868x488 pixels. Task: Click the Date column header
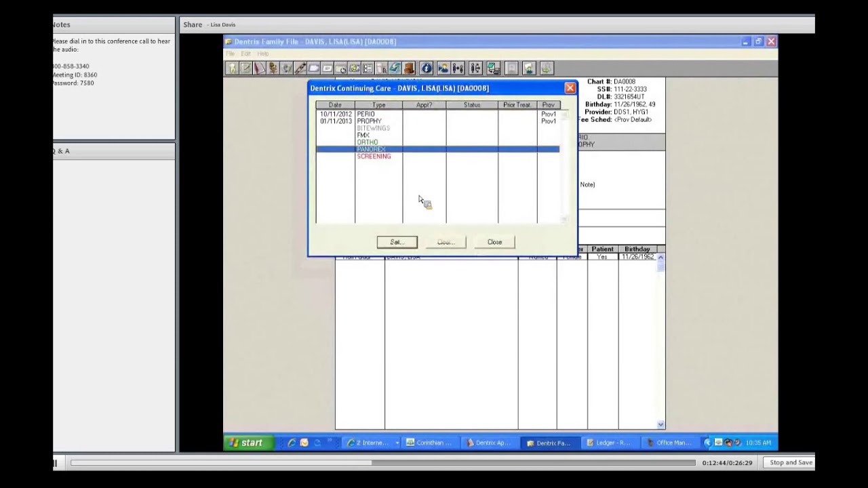(335, 105)
